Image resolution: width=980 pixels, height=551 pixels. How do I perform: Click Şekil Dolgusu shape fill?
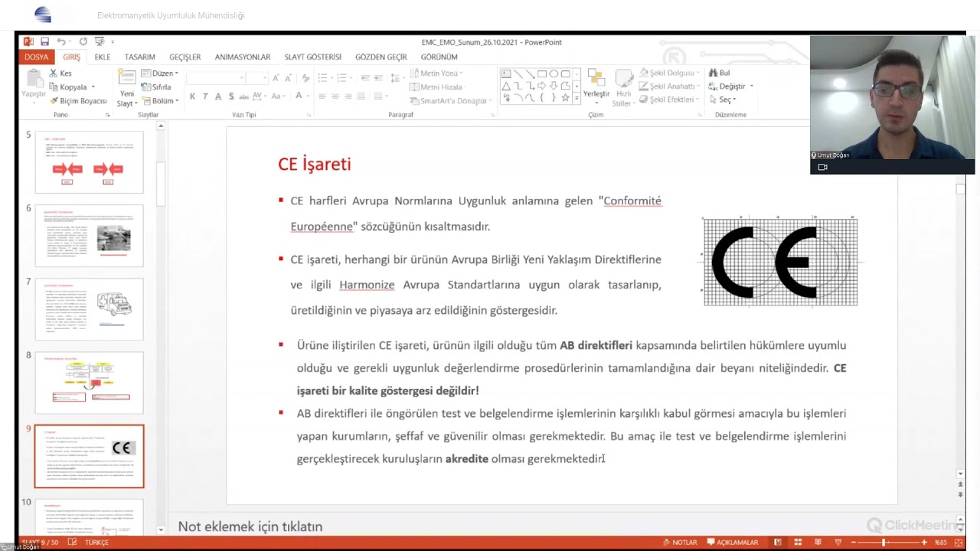point(668,73)
